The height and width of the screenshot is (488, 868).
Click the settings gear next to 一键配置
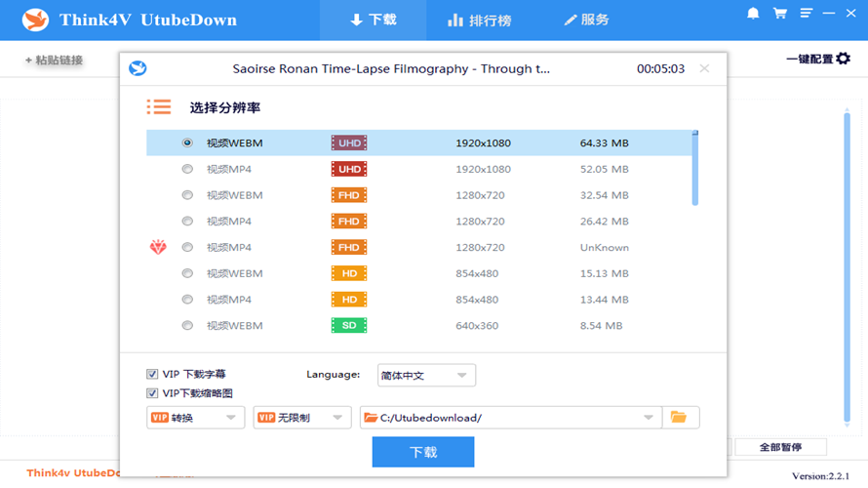pos(843,59)
